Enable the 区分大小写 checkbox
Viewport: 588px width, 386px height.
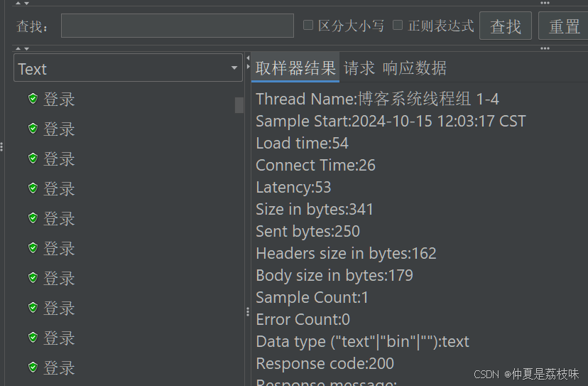[308, 25]
